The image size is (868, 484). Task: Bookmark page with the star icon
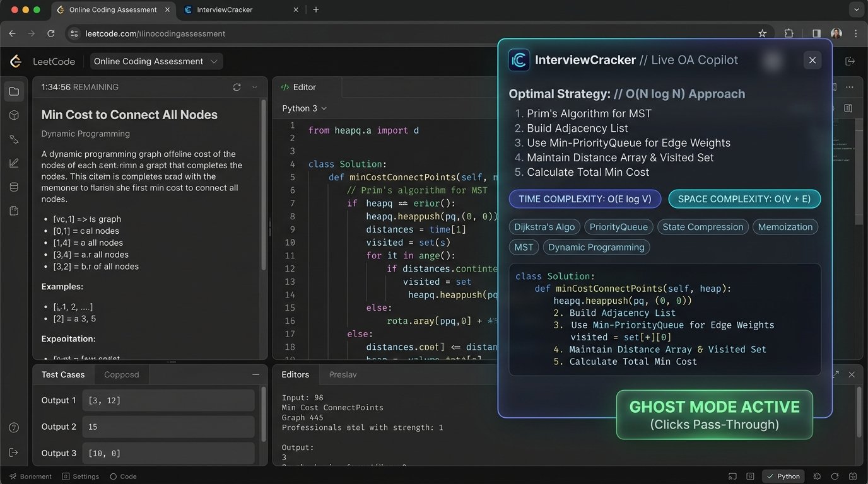(762, 33)
